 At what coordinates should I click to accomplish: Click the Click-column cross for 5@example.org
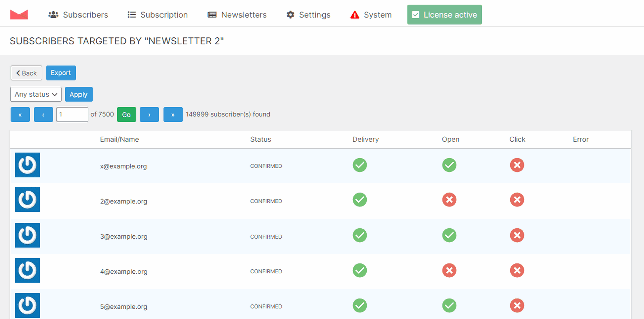517,305
